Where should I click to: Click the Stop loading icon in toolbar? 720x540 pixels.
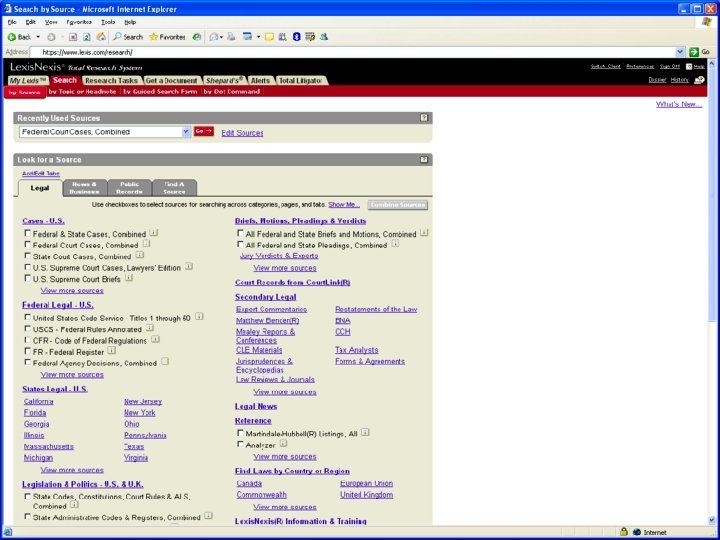[73, 37]
